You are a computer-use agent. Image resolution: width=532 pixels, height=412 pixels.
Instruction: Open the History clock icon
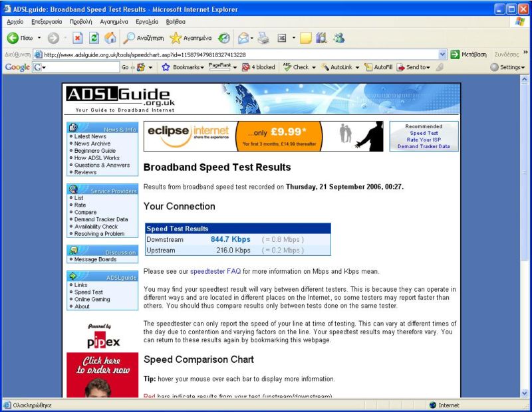pos(224,38)
